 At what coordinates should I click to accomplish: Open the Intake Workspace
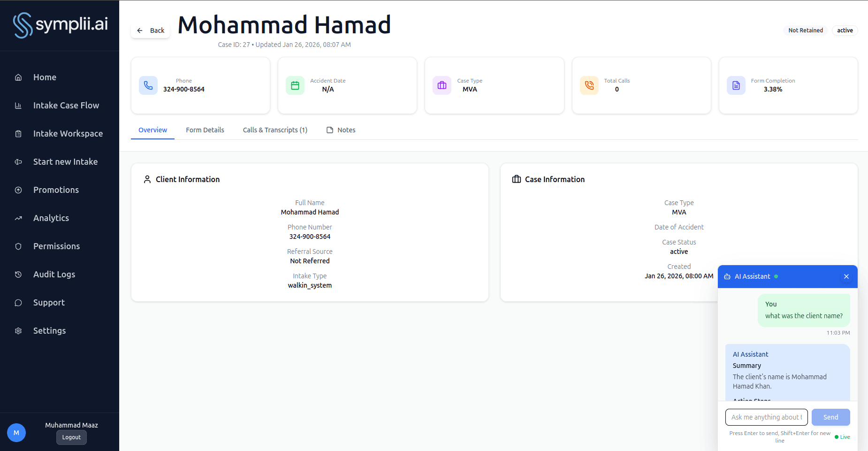68,133
